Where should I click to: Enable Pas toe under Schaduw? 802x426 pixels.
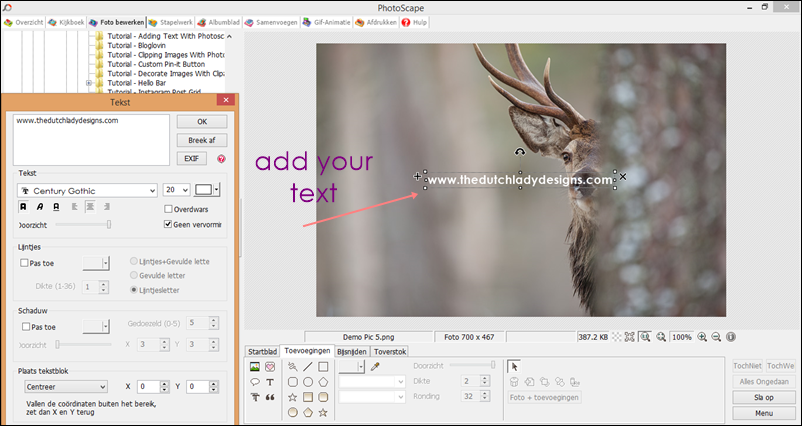pos(26,327)
